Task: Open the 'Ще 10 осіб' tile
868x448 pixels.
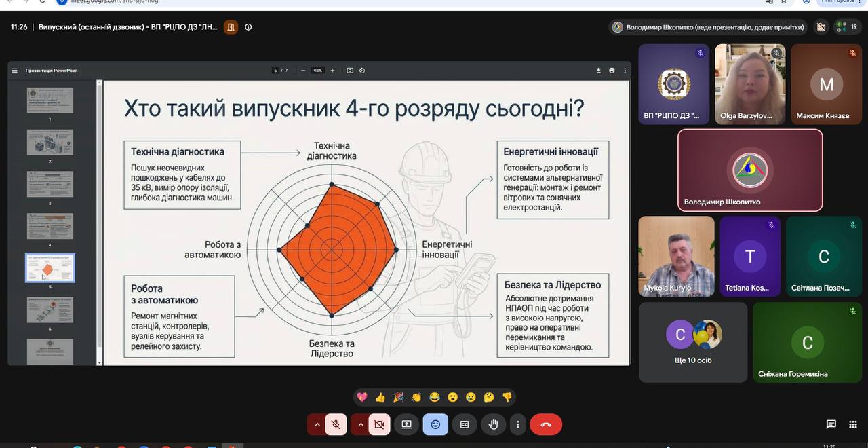Action: (x=693, y=342)
